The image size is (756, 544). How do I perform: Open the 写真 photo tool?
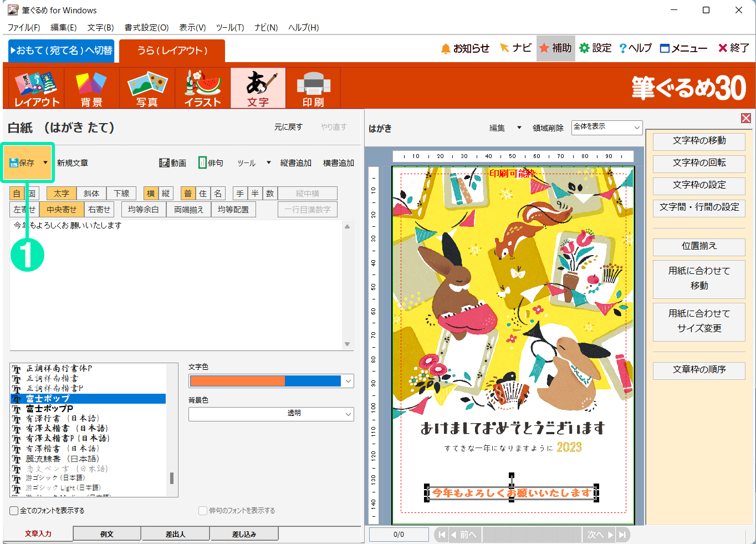click(147, 88)
